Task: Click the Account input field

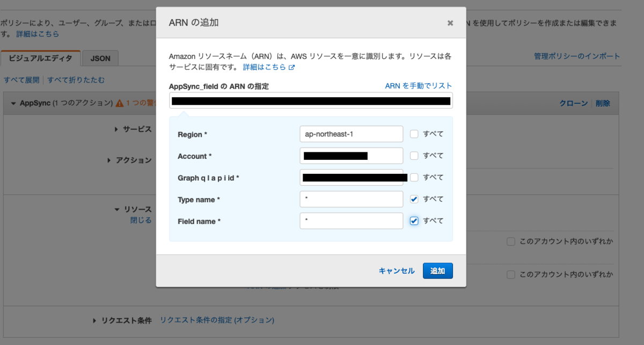Action: tap(352, 156)
